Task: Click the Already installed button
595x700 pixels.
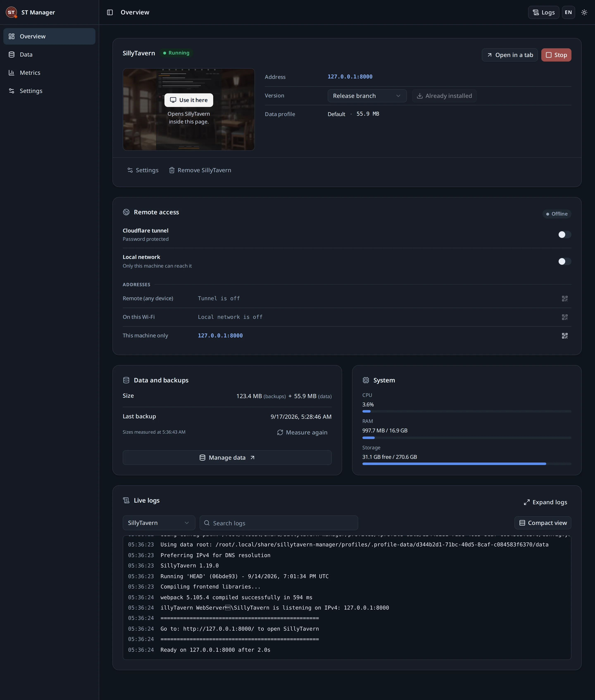Action: [x=444, y=96]
